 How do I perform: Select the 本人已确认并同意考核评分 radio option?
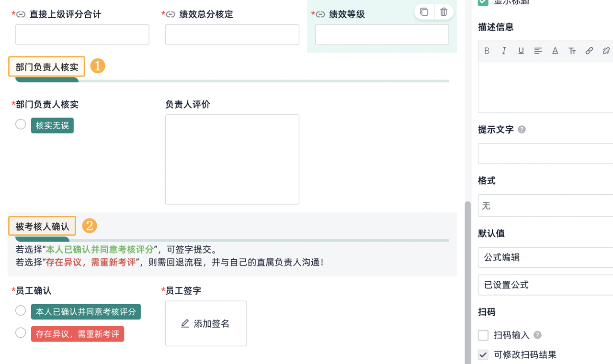pyautogui.click(x=21, y=310)
